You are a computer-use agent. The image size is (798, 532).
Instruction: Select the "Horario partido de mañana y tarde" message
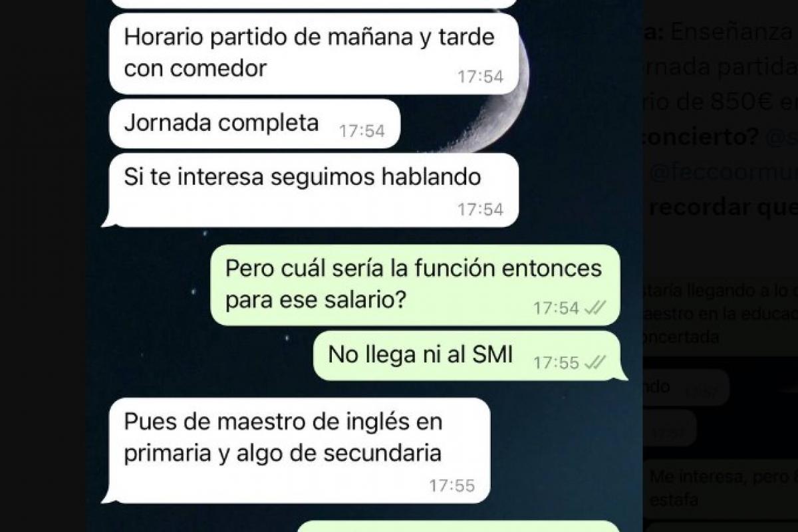point(313,53)
